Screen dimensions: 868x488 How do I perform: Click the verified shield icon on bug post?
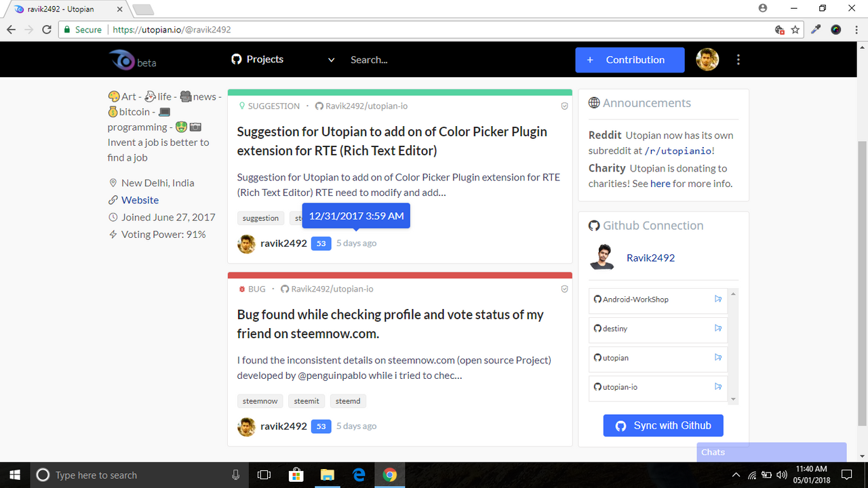coord(564,289)
